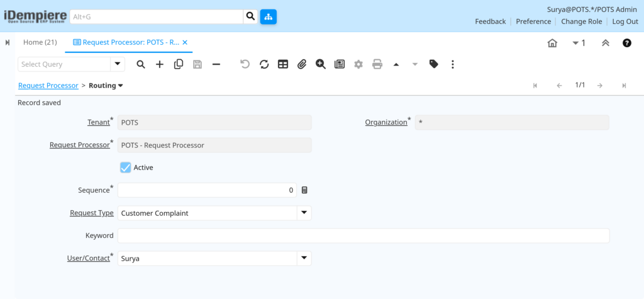Click the Request Processor field label
644x299 pixels.
click(80, 145)
